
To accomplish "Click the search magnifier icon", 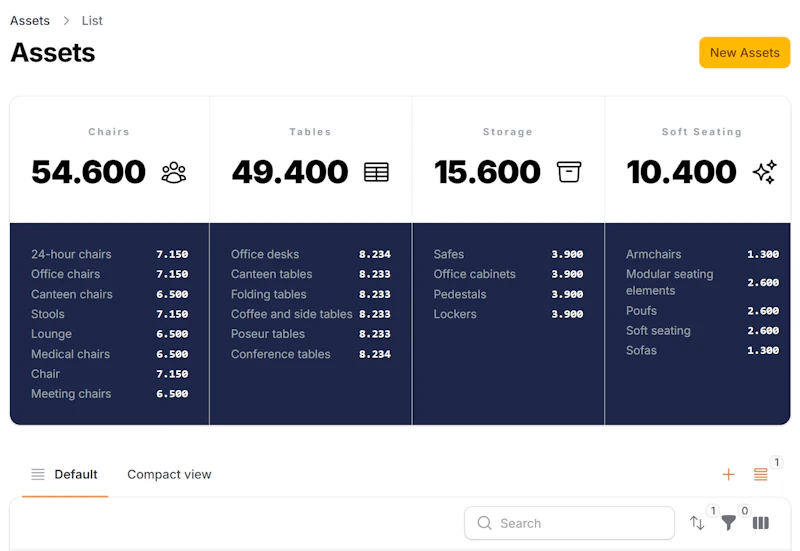I will (485, 523).
